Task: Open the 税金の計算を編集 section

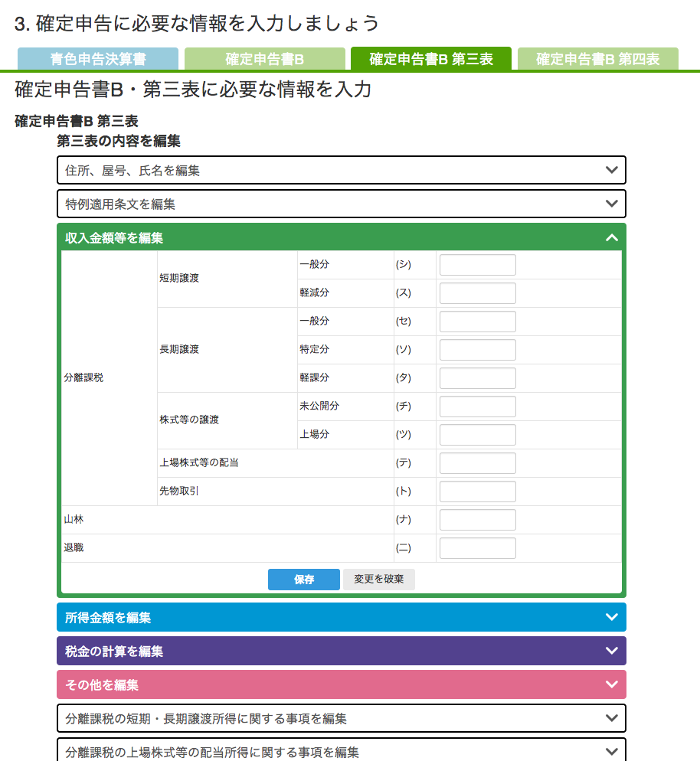Action: [341, 651]
